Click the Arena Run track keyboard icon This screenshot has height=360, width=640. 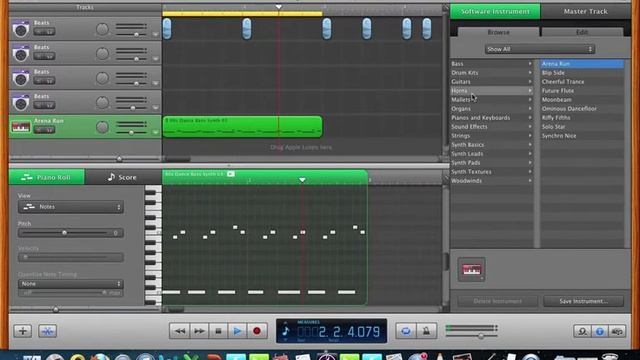(x=20, y=127)
